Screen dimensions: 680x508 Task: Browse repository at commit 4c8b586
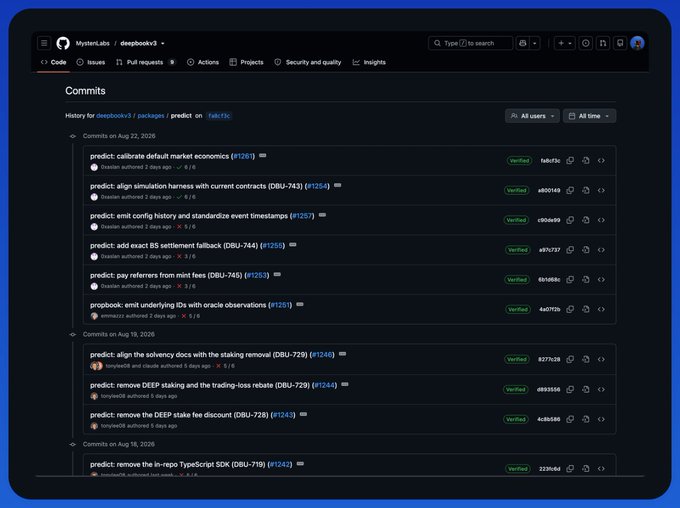tap(601, 419)
